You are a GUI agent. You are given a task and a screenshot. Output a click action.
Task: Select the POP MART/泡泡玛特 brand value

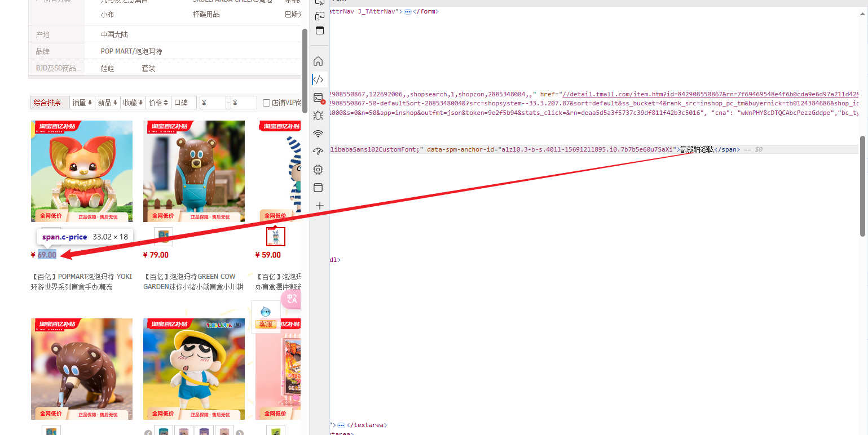pyautogui.click(x=131, y=51)
